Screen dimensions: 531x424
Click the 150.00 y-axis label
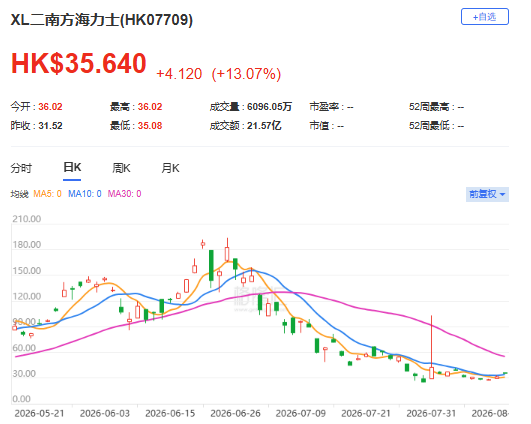point(27,271)
